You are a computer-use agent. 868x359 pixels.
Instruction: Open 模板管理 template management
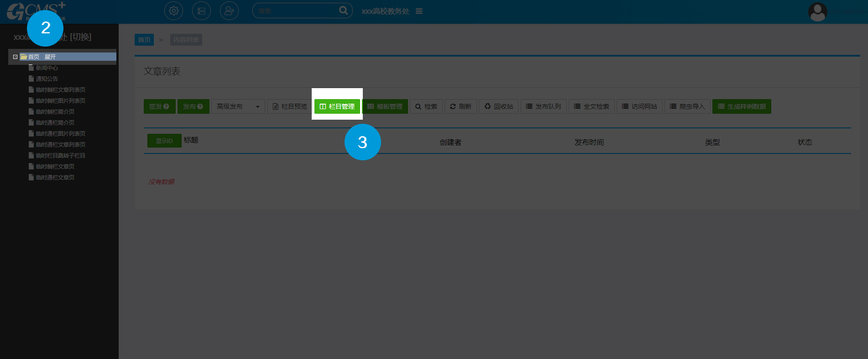[x=385, y=106]
